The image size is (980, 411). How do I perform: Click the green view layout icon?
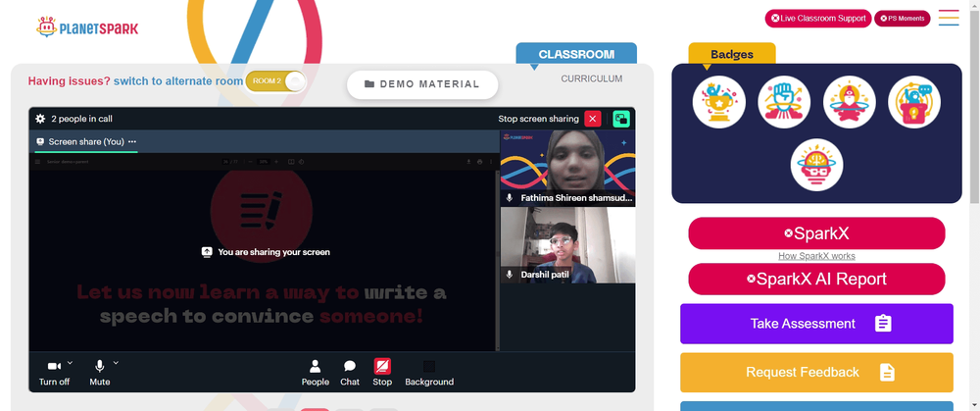pyautogui.click(x=621, y=119)
